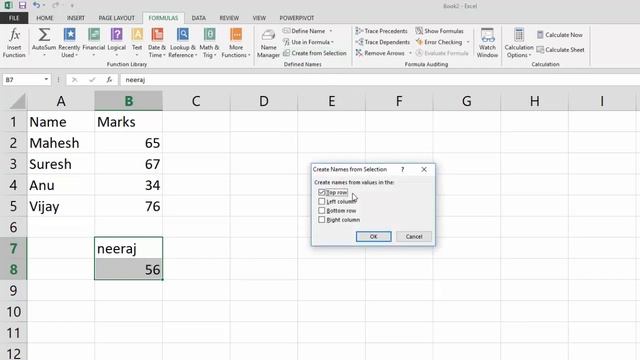Save workbook from quick access toolbar
This screenshot has height=360, width=640.
(22, 5)
